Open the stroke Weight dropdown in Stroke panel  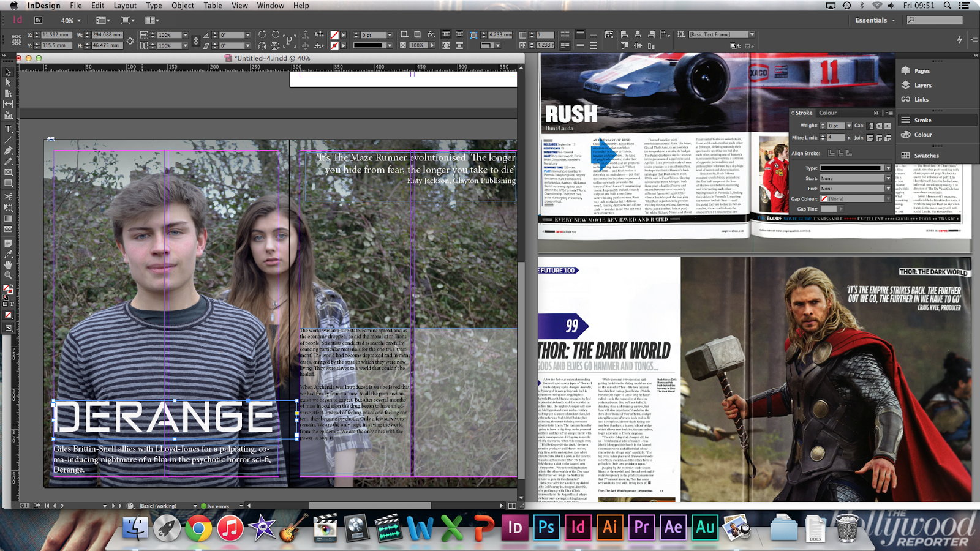[849, 126]
